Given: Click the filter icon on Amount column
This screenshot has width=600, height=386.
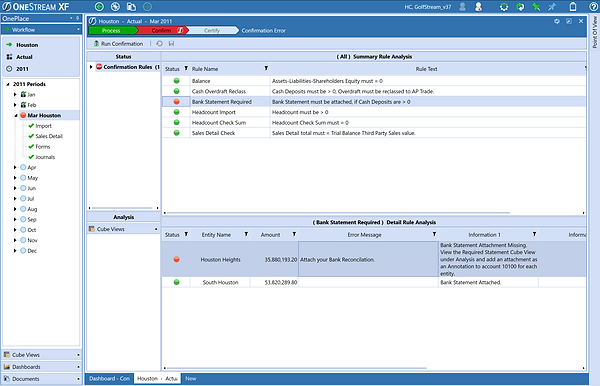Looking at the screenshot, I should coord(294,234).
